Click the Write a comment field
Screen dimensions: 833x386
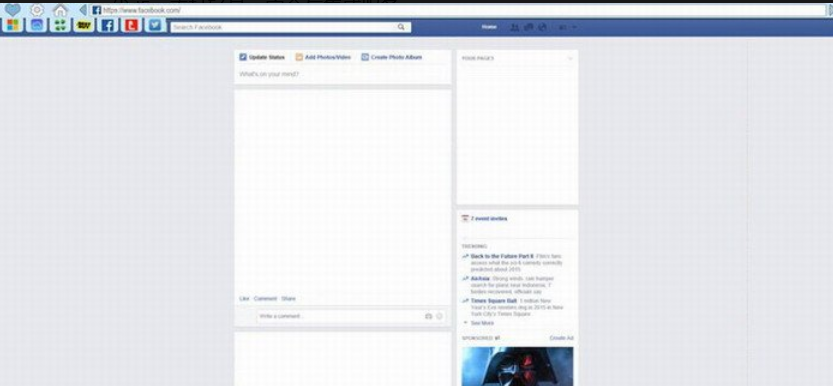pyautogui.click(x=351, y=316)
